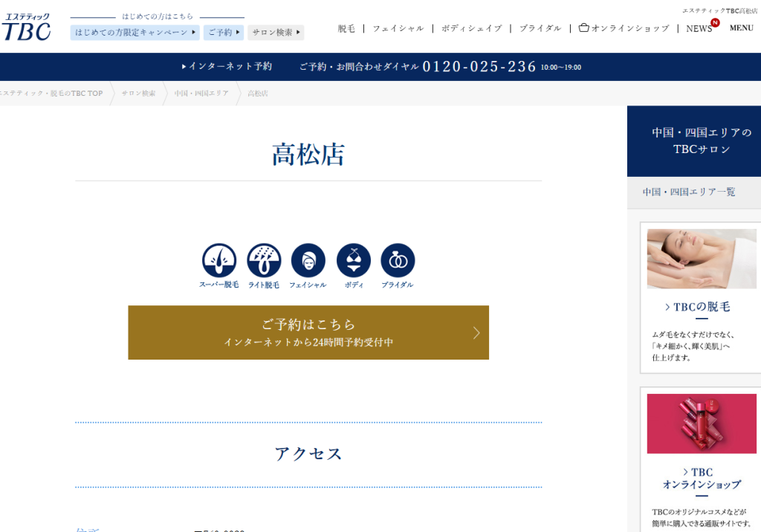Select フェイシャル in the top navigation

click(x=398, y=28)
